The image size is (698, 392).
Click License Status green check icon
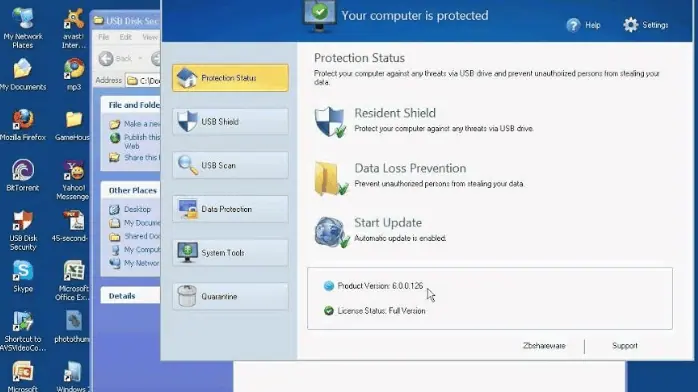click(x=329, y=311)
